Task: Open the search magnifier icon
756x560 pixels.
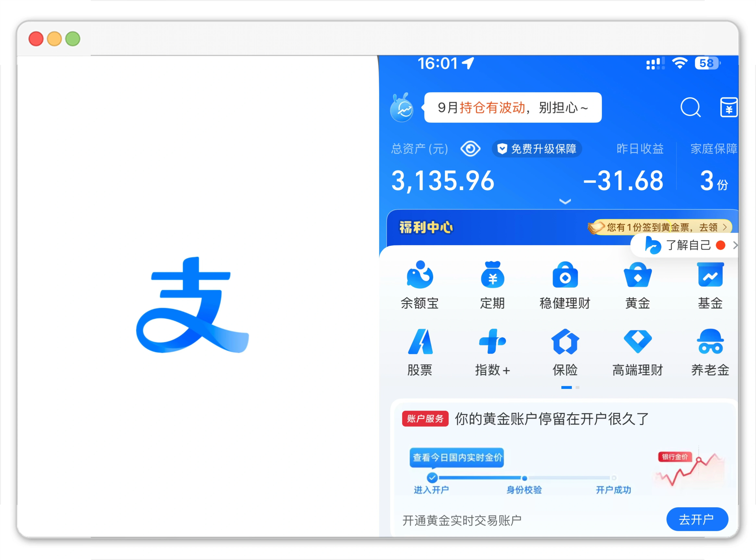Action: [691, 108]
